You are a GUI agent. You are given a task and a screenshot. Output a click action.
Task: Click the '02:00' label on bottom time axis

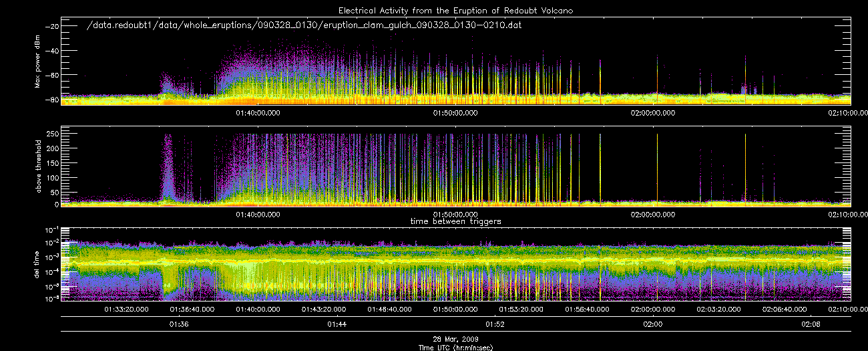pyautogui.click(x=653, y=324)
